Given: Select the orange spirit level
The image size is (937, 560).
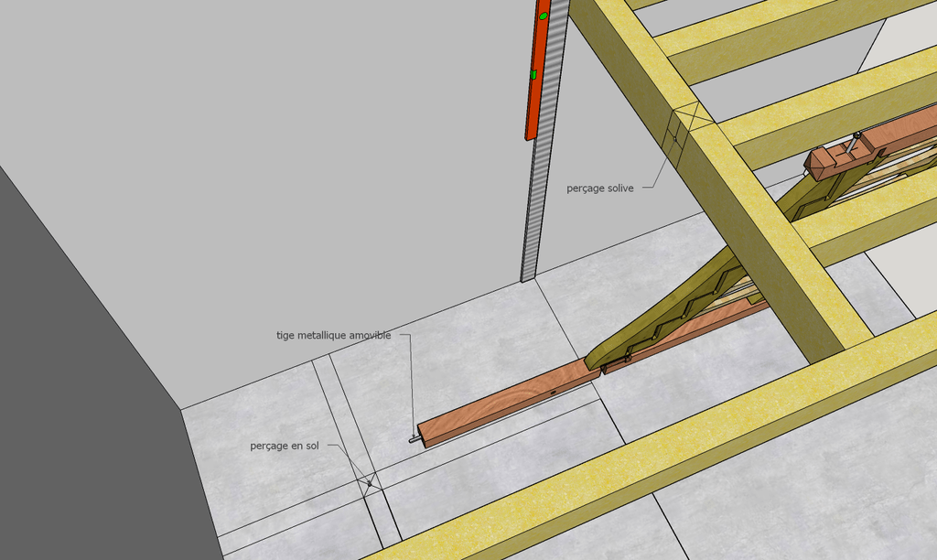Looking at the screenshot, I should 538,70.
